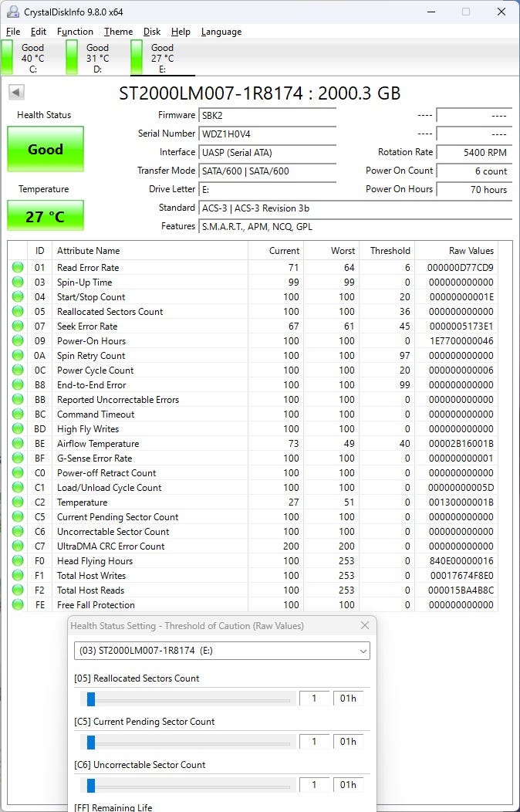Click status icon for Airflow Temperature
The height and width of the screenshot is (812, 520).
click(18, 443)
